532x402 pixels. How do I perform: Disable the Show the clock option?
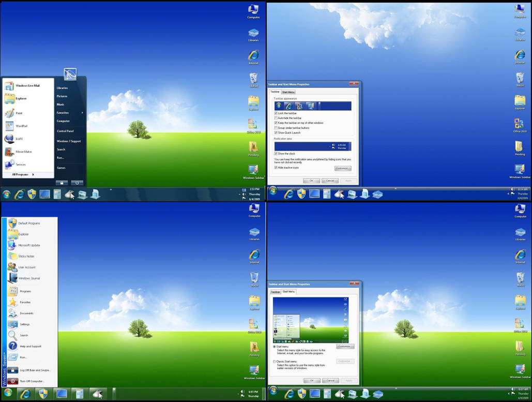[x=276, y=154]
